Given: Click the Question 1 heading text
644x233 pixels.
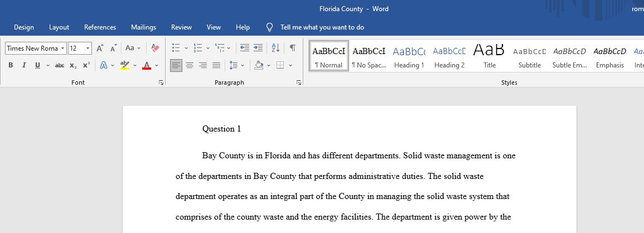Looking at the screenshot, I should pos(221,129).
